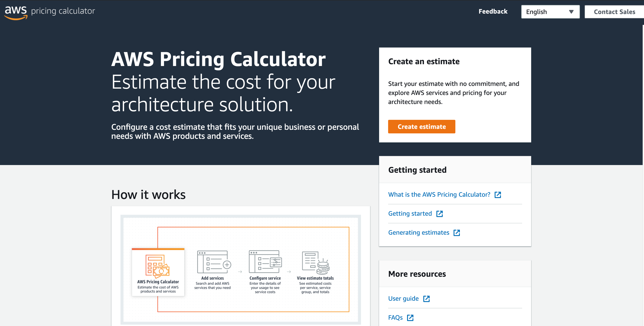Click the 'pricing calculator' header title
Viewport: 644px width, 326px height.
coord(63,11)
